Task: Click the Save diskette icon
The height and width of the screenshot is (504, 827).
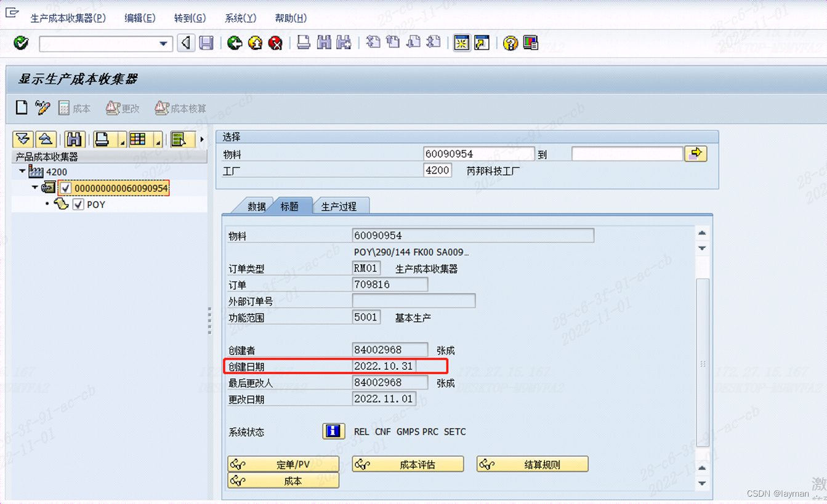Action: point(206,43)
